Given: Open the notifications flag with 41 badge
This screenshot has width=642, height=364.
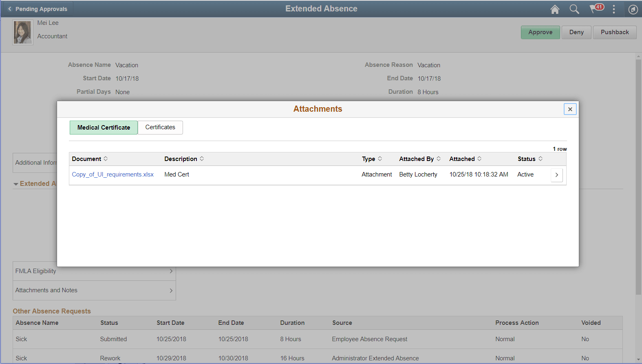Looking at the screenshot, I should (x=596, y=9).
